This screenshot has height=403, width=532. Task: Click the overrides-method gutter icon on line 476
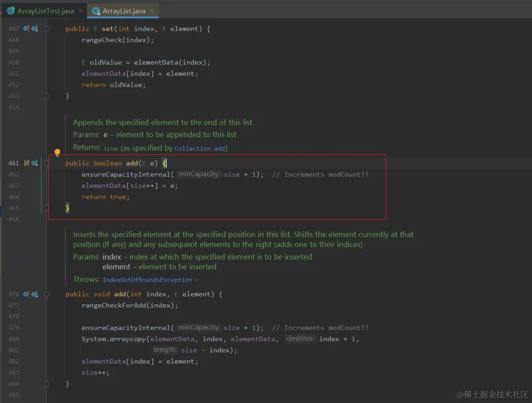pyautogui.click(x=26, y=294)
